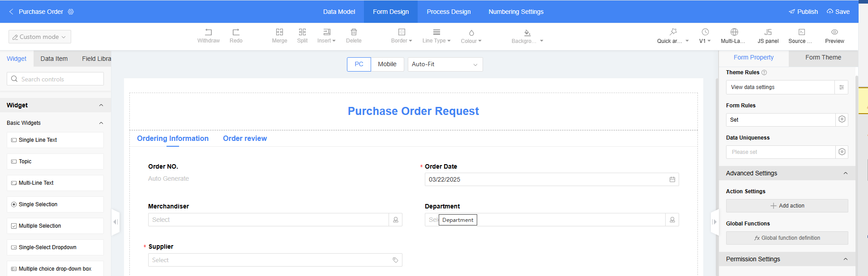Click the Merge cells icon

tap(279, 33)
